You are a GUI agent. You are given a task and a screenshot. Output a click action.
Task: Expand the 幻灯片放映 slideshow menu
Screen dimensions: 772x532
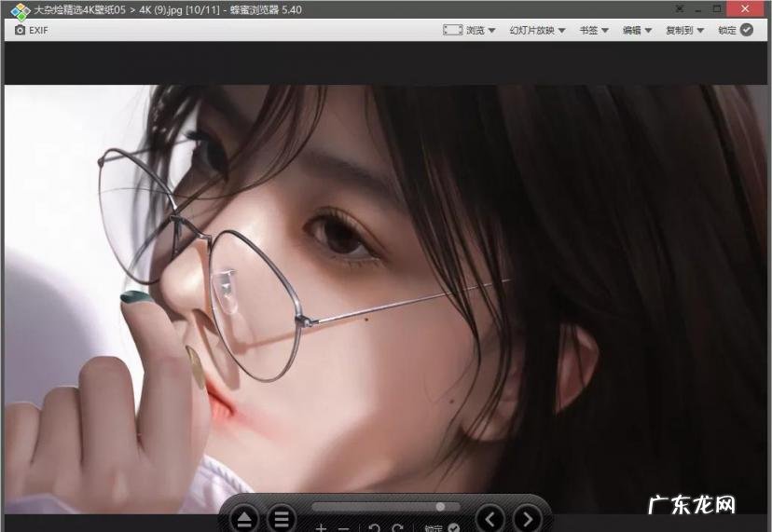click(537, 30)
